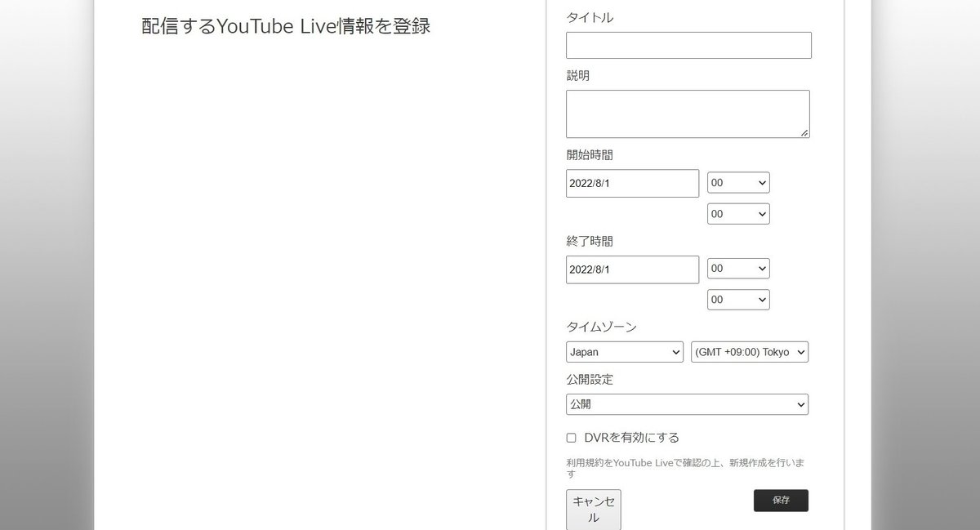Image resolution: width=980 pixels, height=530 pixels.
Task: Click the 説明 label
Action: (x=577, y=75)
